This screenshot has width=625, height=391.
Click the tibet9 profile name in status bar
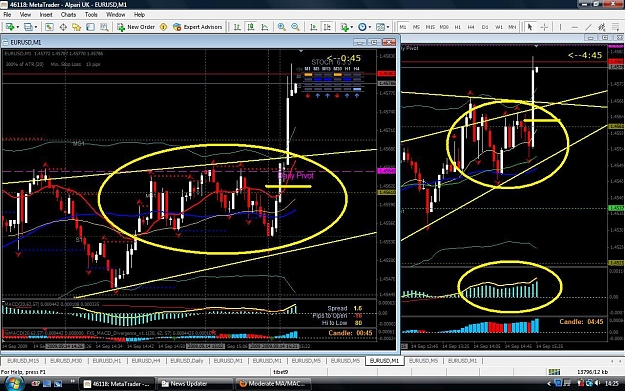pos(281,372)
